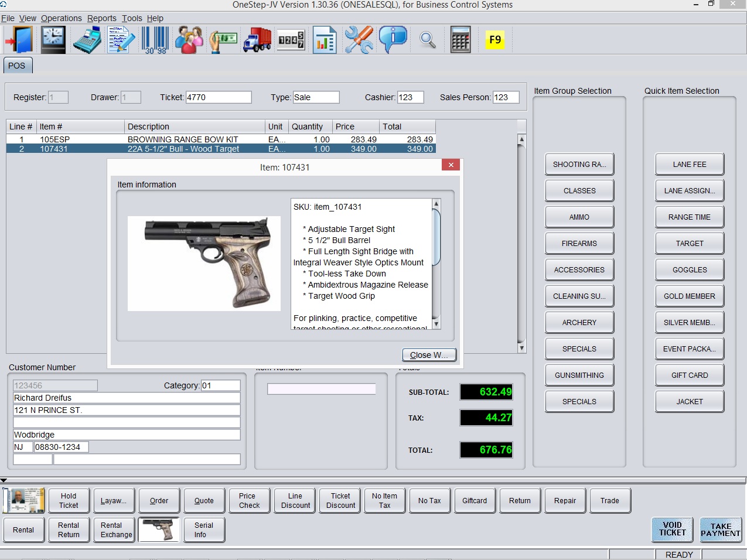
Task: Click the customers people icon
Action: click(189, 40)
